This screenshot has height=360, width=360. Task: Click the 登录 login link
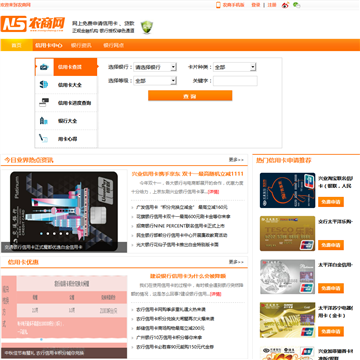coord(256,5)
